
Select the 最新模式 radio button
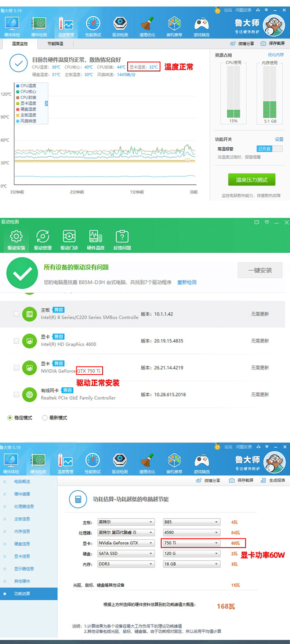pyautogui.click(x=45, y=418)
